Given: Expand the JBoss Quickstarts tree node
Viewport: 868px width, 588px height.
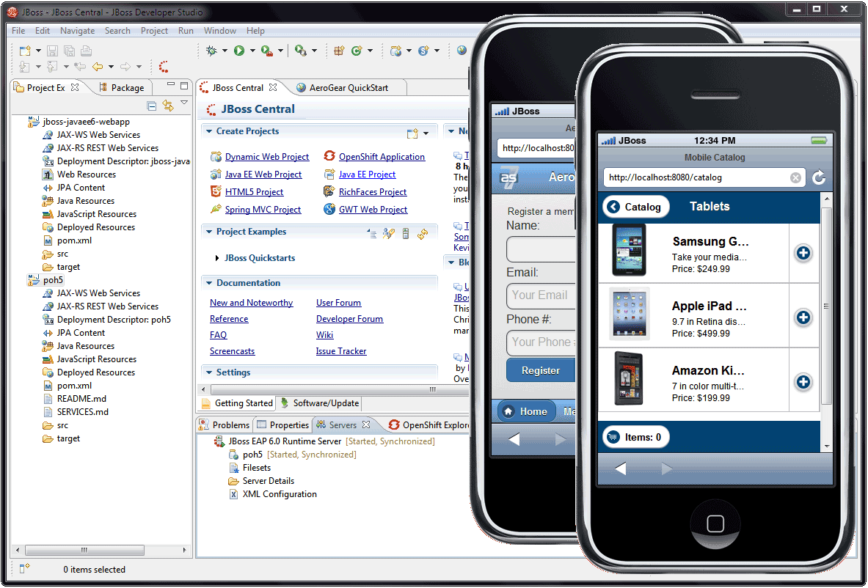Looking at the screenshot, I should pyautogui.click(x=217, y=258).
